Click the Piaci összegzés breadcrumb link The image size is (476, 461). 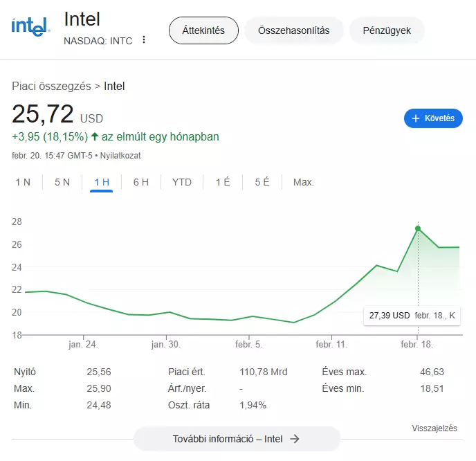[x=51, y=87]
